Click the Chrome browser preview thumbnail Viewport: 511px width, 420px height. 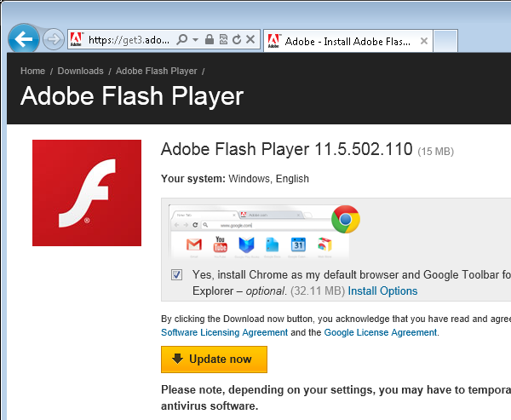point(259,233)
